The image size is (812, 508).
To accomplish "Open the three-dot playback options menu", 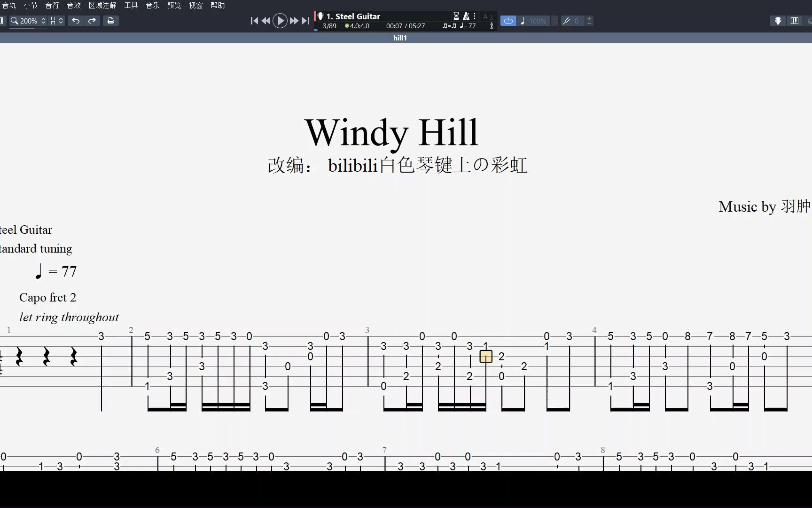I will click(475, 16).
